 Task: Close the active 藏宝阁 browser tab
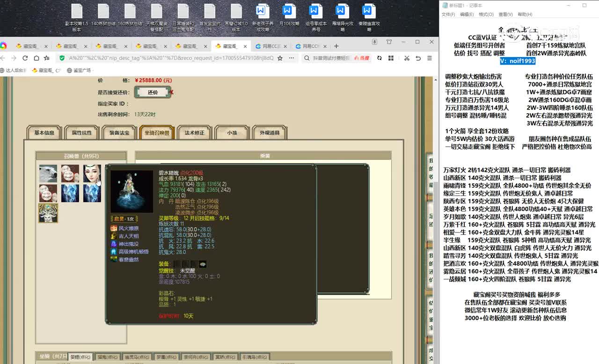pyautogui.click(x=246, y=46)
